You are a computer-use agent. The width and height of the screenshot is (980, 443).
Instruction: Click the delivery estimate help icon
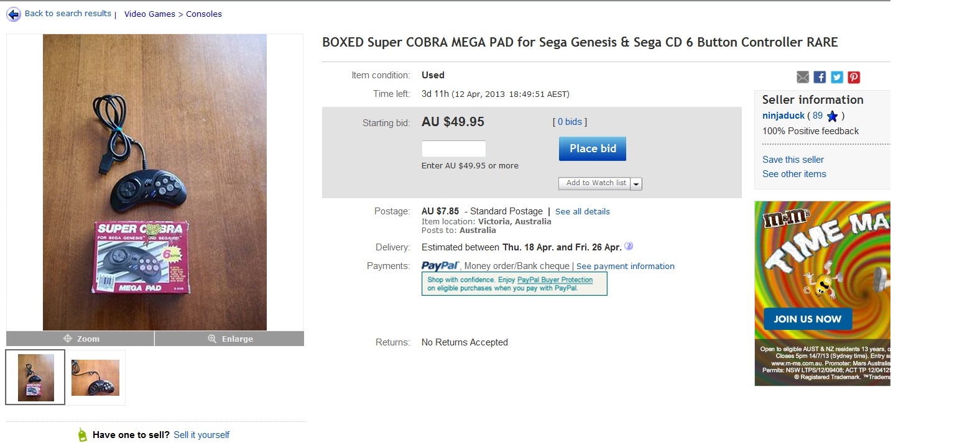(x=629, y=246)
